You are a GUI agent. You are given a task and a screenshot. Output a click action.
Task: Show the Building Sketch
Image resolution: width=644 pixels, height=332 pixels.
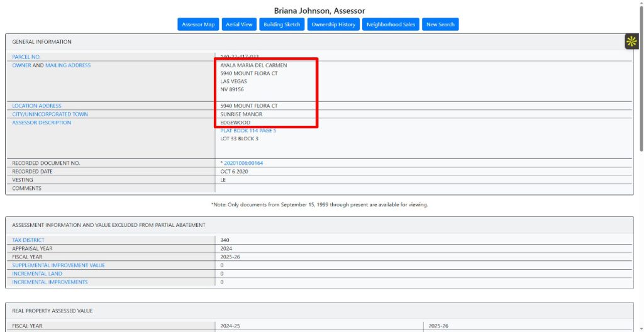point(282,25)
